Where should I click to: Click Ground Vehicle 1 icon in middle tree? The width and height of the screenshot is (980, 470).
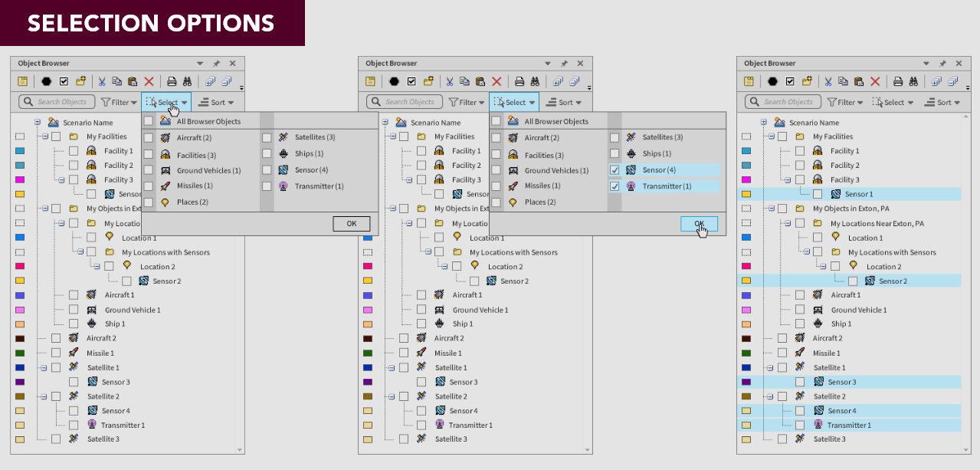click(439, 310)
